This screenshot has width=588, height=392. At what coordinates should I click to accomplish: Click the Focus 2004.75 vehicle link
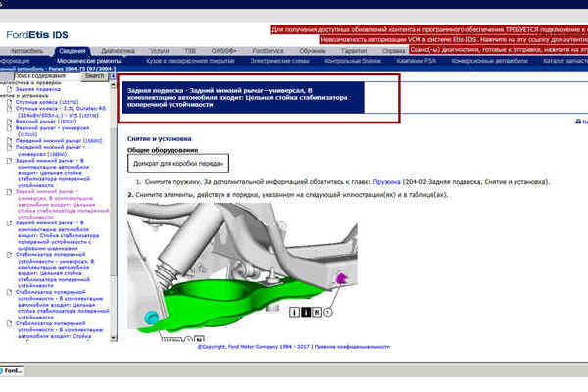82,69
